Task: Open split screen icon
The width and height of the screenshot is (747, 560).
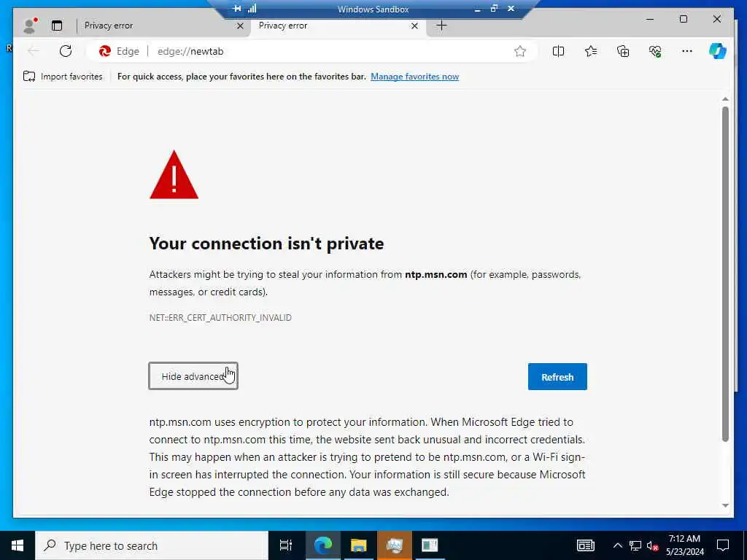Action: [558, 51]
